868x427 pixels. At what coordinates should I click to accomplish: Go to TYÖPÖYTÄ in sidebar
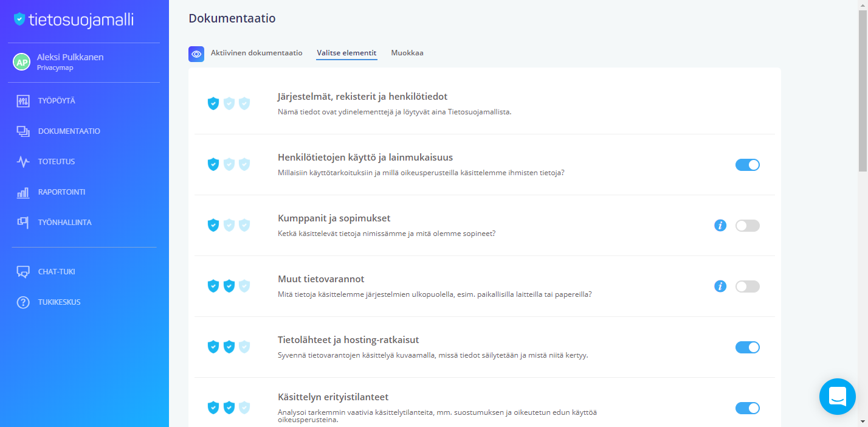click(57, 101)
